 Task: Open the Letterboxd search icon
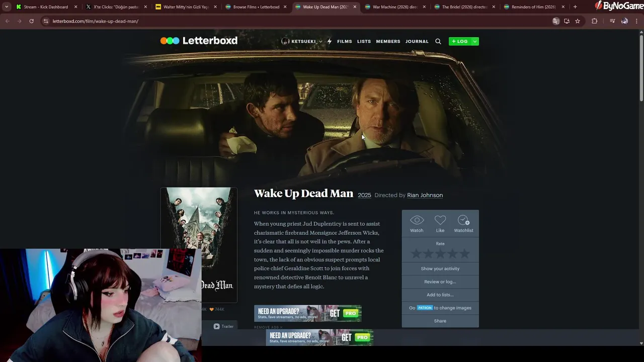438,41
